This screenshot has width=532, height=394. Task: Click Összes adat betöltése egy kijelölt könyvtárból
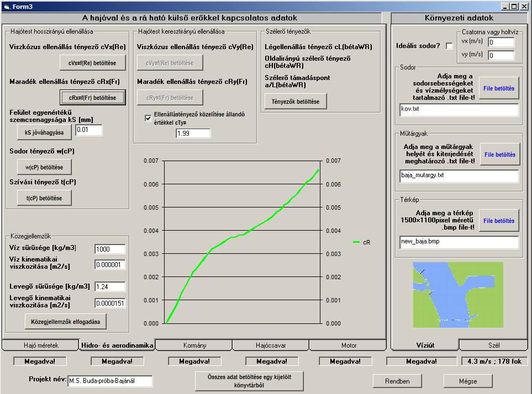pos(249,381)
